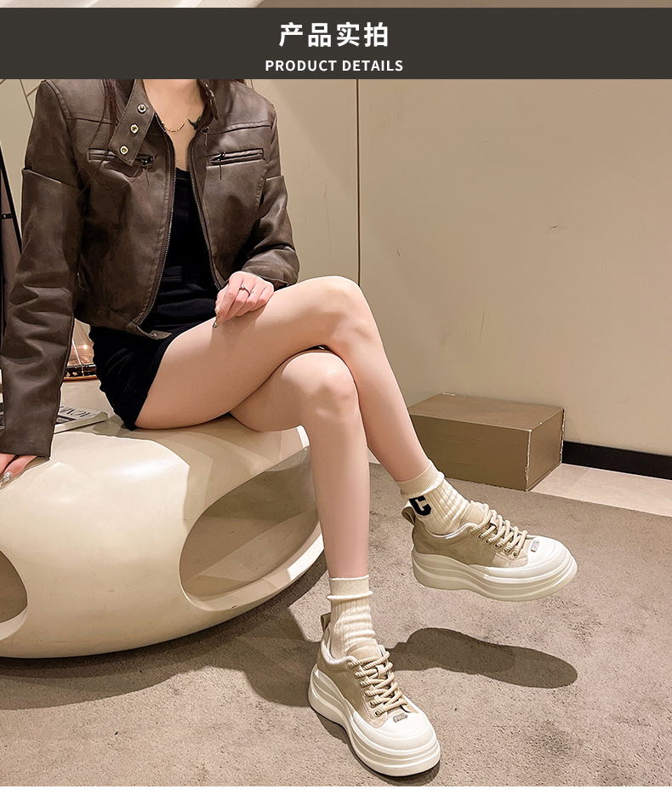Click the dark header banner background
This screenshot has width=672, height=812.
click(x=336, y=43)
